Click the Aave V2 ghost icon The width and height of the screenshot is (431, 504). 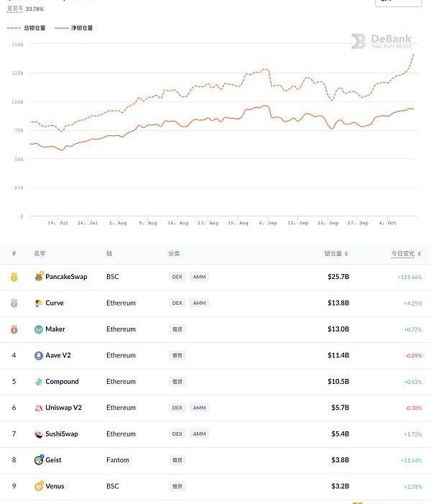39,356
